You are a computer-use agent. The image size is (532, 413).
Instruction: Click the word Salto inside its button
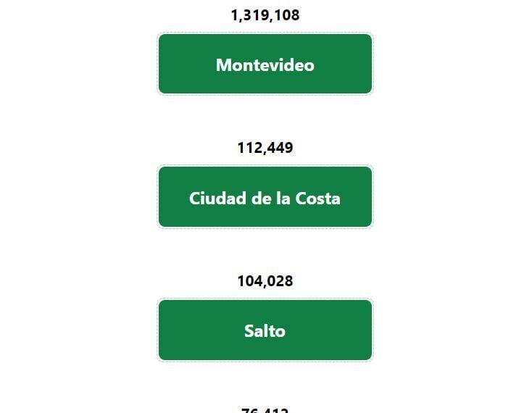click(x=265, y=331)
